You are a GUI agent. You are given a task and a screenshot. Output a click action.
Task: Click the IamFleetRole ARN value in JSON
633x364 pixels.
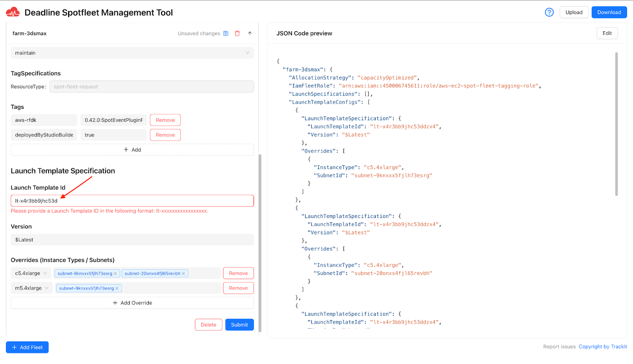coord(438,86)
